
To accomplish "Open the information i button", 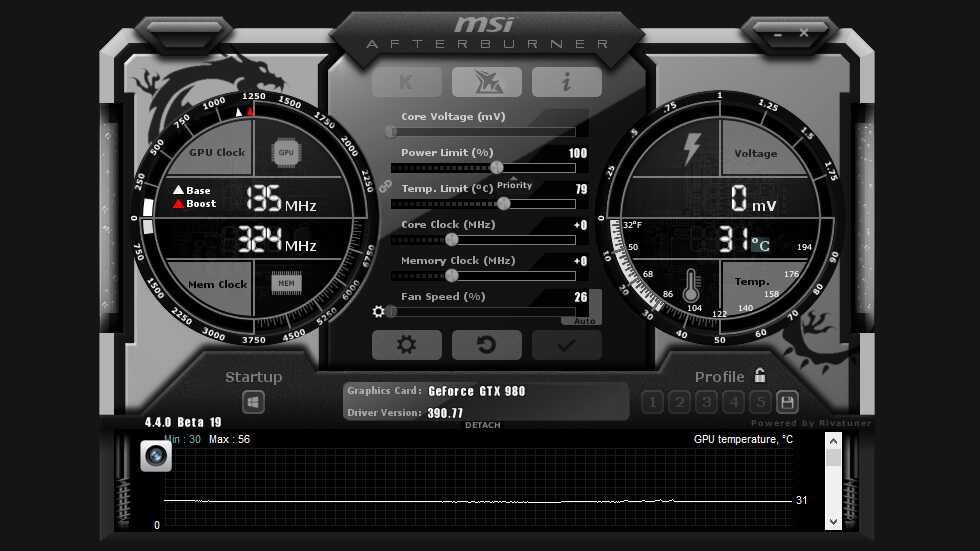I will (566, 82).
